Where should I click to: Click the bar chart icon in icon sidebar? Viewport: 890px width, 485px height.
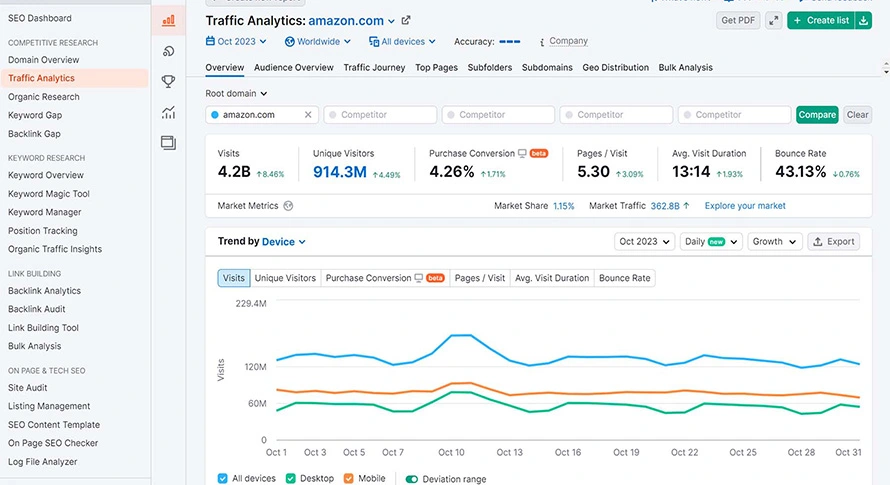(168, 20)
